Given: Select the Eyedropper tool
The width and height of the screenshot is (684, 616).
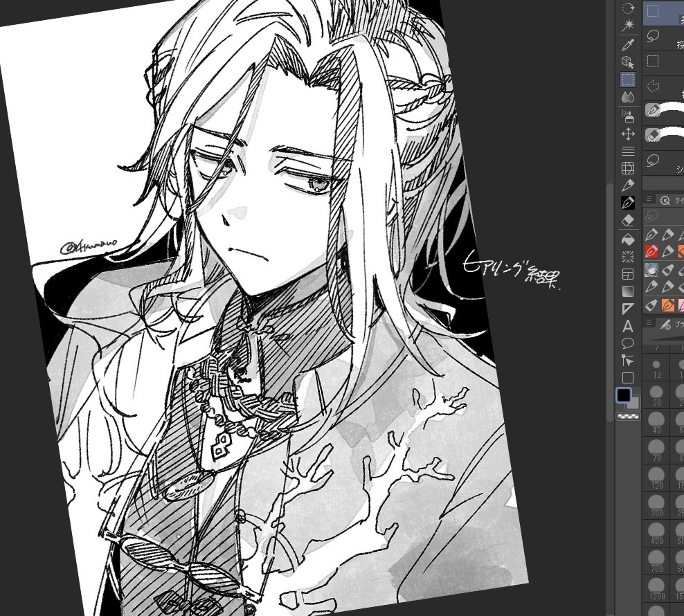Looking at the screenshot, I should (628, 44).
